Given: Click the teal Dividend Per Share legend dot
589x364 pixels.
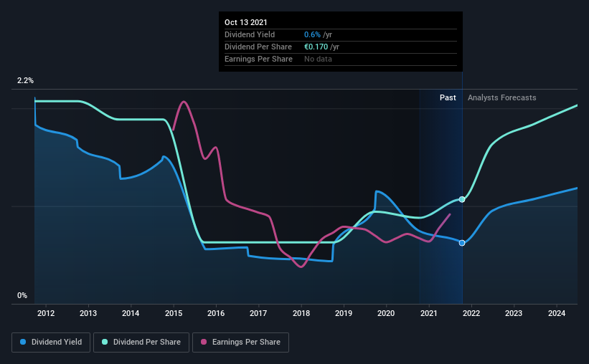Looking at the screenshot, I should point(105,342).
